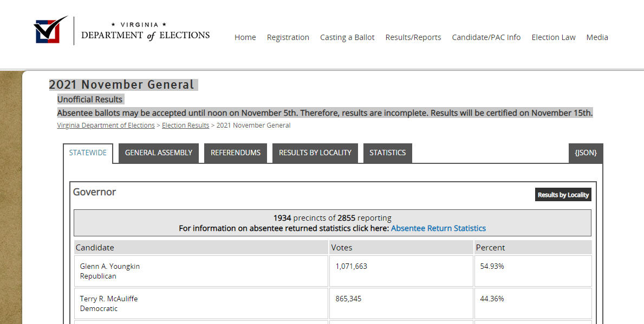
Task: Open the Candidate/PAC Info menu
Action: [486, 37]
